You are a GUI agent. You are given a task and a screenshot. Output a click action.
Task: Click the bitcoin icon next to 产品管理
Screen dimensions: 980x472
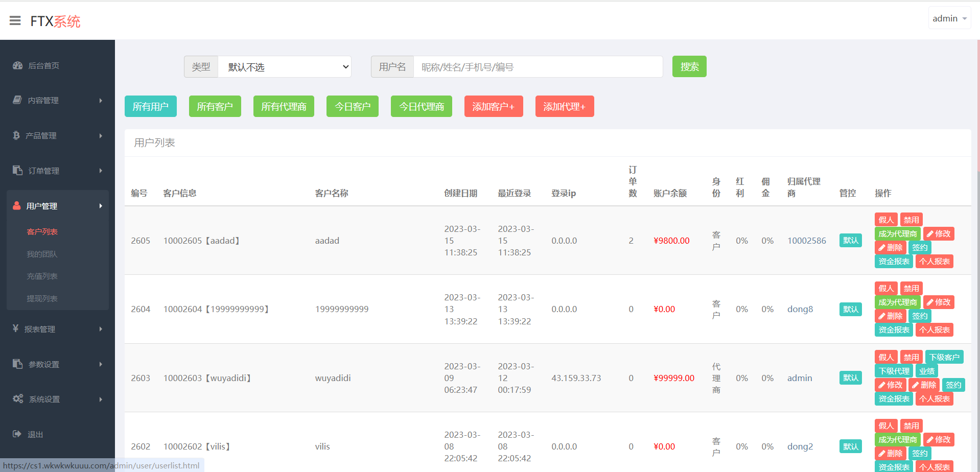[16, 135]
